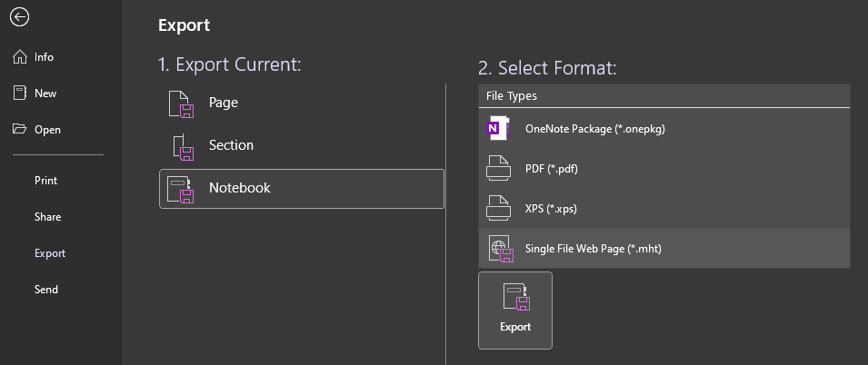Click the Section export icon

click(184, 146)
